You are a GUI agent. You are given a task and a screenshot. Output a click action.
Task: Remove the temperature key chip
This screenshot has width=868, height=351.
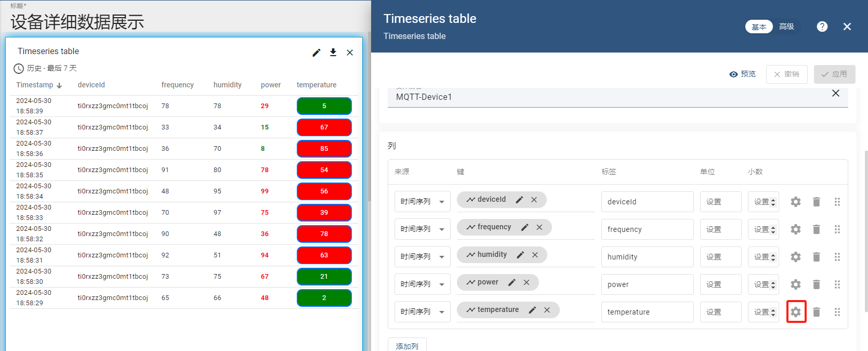547,310
